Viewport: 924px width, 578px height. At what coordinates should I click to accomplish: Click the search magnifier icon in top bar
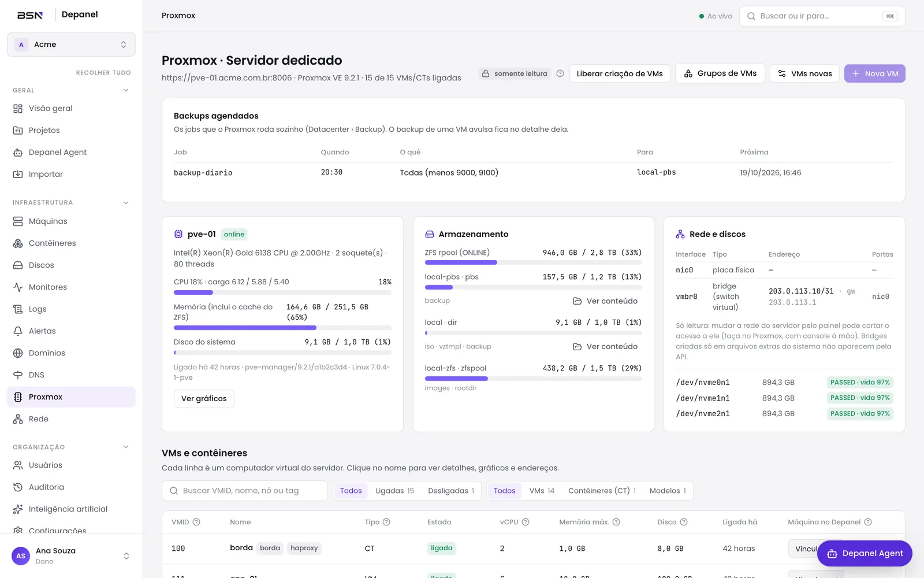(751, 16)
